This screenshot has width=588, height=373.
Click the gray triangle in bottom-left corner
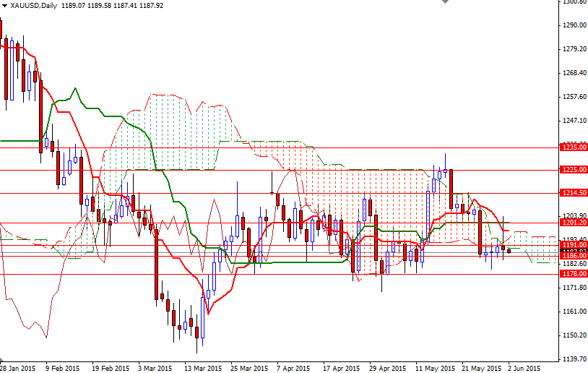coord(2,359)
